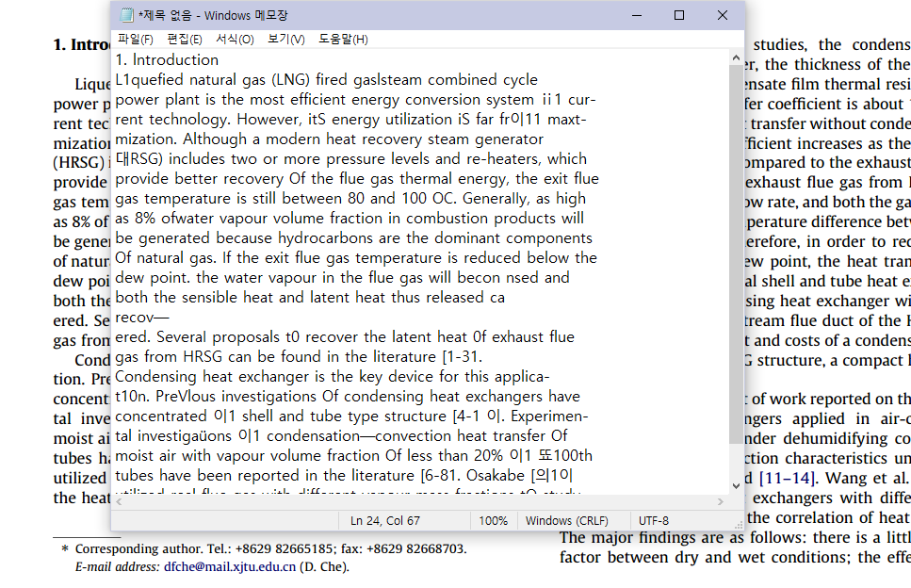The image size is (911, 588).
Task: Click the Notepad window resize grip
Action: [x=739, y=524]
